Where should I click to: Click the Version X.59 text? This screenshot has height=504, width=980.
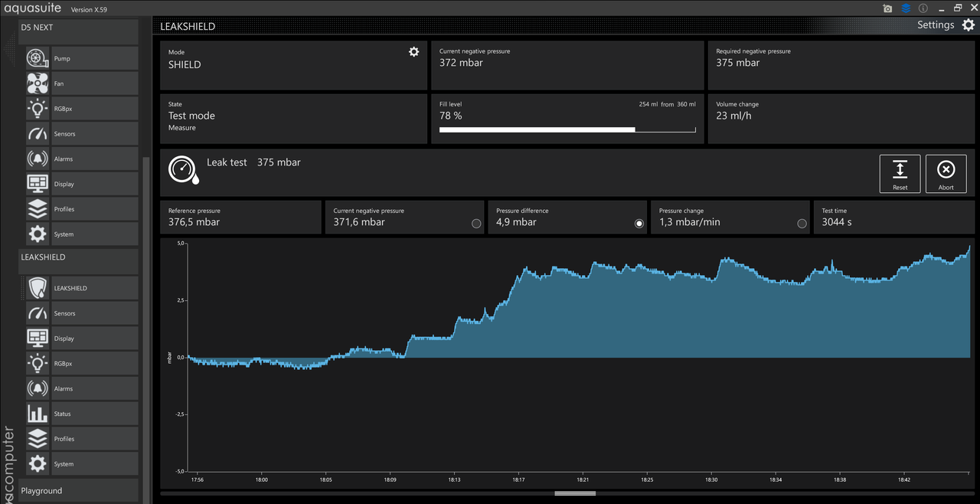(x=89, y=9)
